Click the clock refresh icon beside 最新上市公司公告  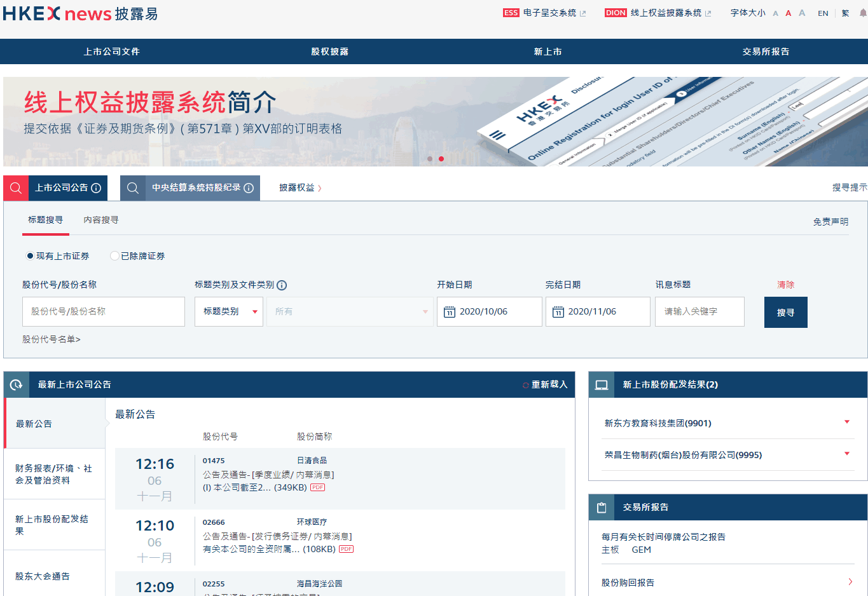(x=17, y=384)
